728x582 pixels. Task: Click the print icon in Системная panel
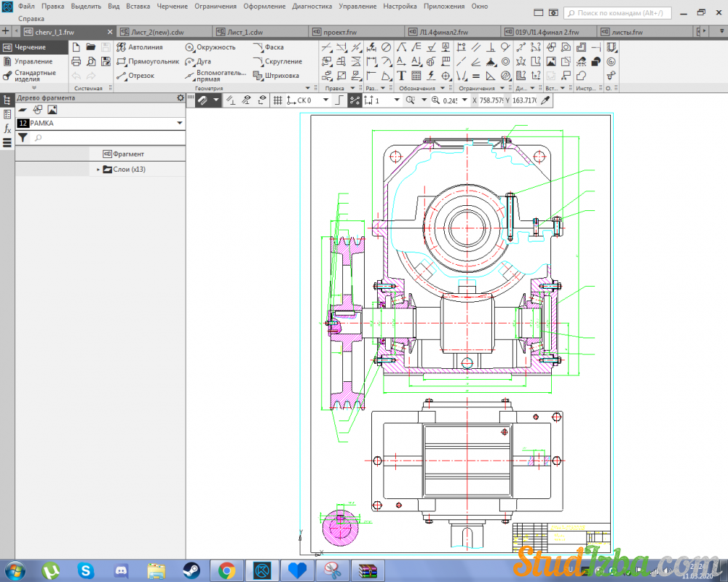[76, 61]
